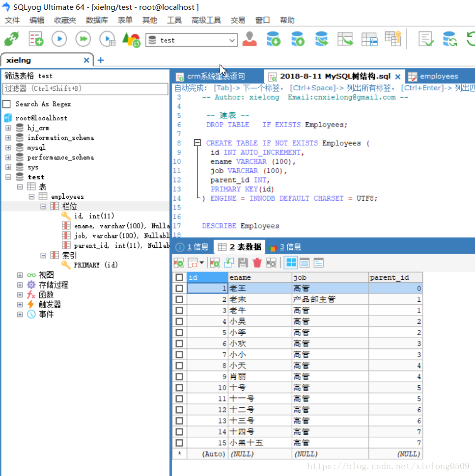Expand the hj_crm database node
Image resolution: width=475 pixels, height=476 pixels.
(8, 128)
